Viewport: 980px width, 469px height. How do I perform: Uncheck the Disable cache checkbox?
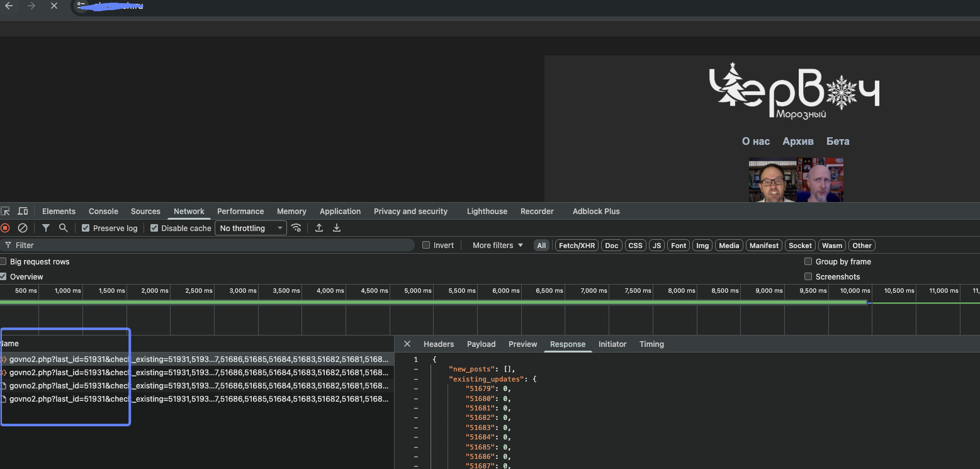point(154,228)
